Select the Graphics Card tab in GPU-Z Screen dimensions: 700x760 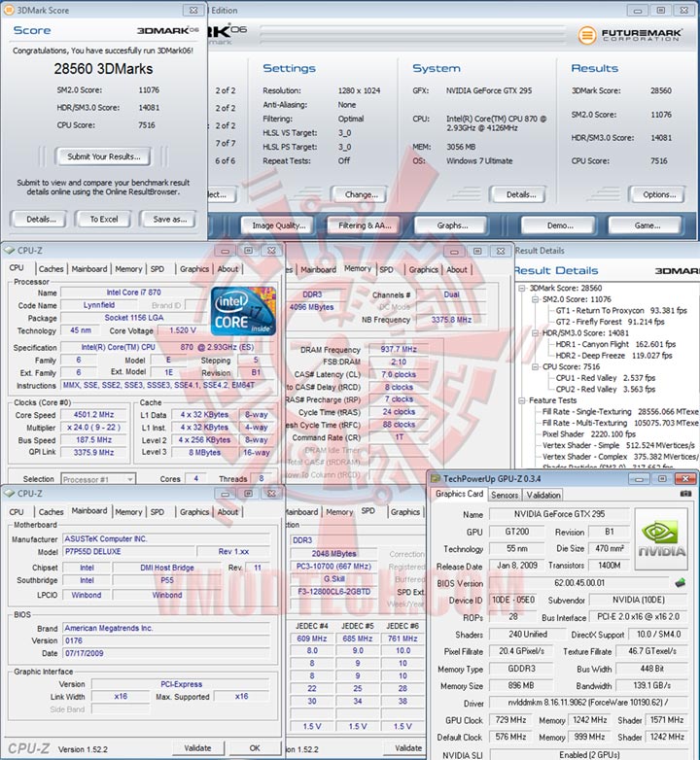pos(459,494)
